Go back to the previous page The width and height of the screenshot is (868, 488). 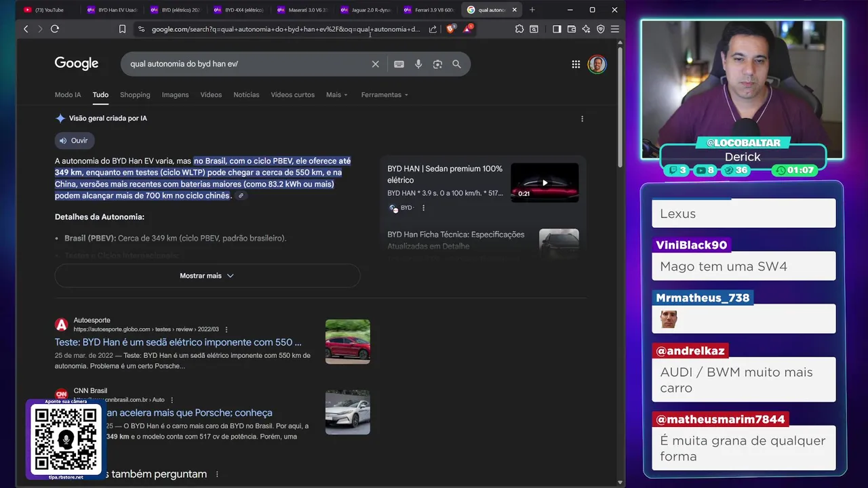(x=26, y=29)
